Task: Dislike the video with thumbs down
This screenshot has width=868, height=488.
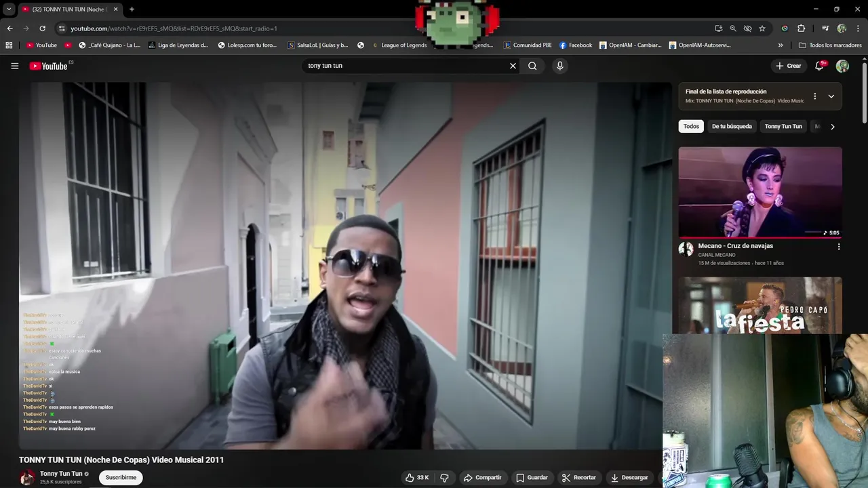Action: tap(444, 478)
